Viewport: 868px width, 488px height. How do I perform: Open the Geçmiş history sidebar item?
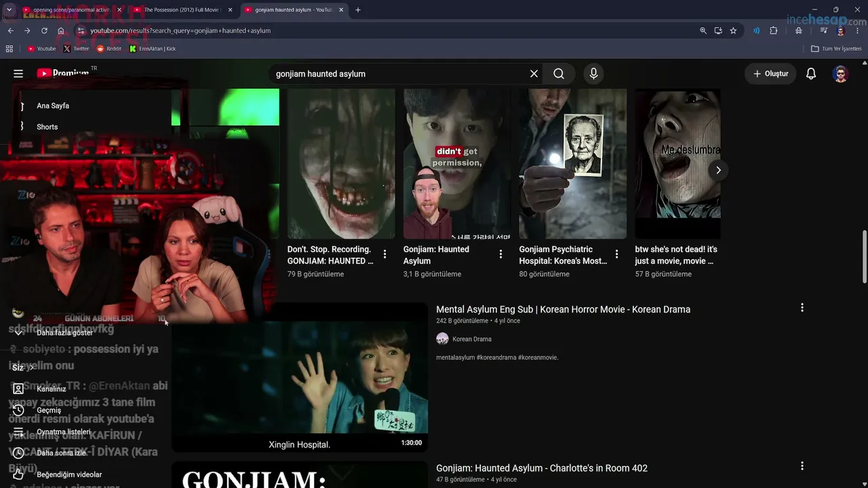[49, 410]
